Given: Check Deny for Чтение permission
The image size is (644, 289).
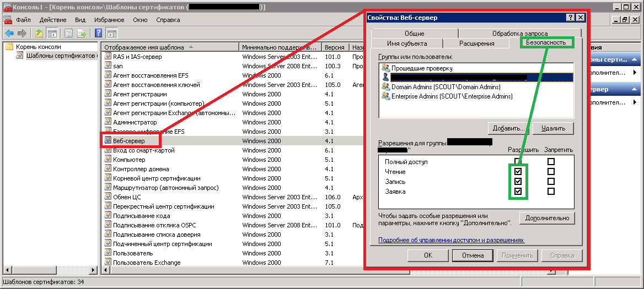Looking at the screenshot, I should [551, 172].
